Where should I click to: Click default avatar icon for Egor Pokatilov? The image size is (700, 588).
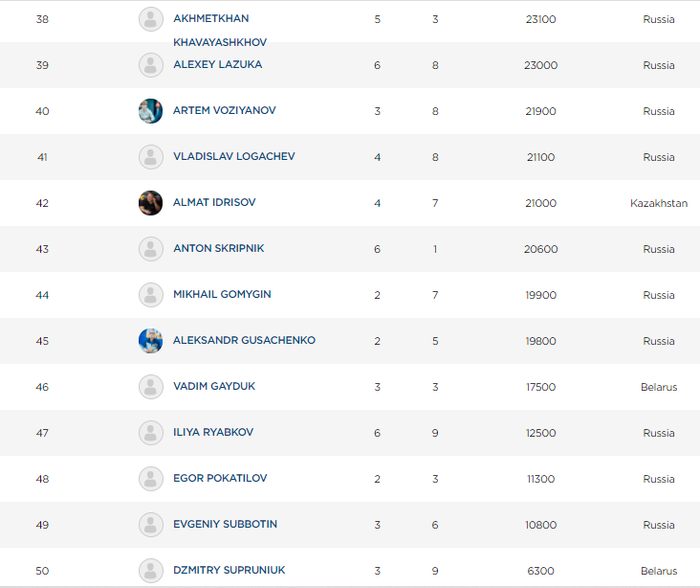pos(150,479)
